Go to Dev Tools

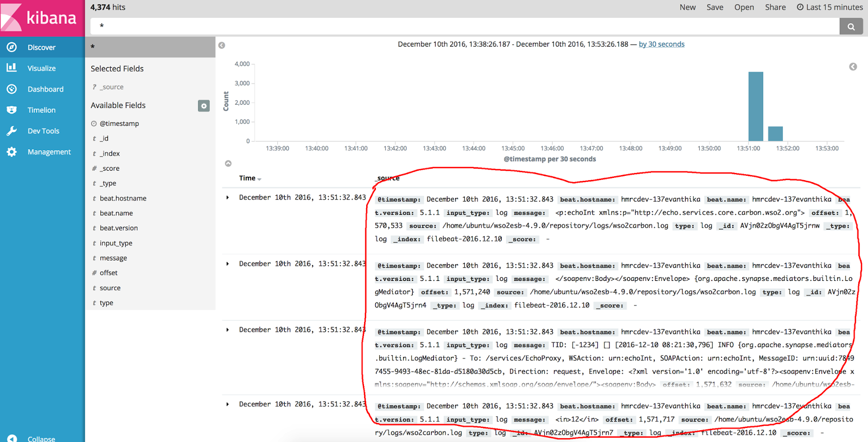click(x=42, y=131)
